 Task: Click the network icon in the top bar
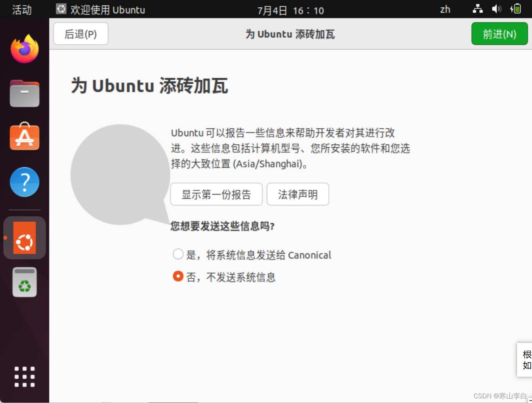pos(477,9)
